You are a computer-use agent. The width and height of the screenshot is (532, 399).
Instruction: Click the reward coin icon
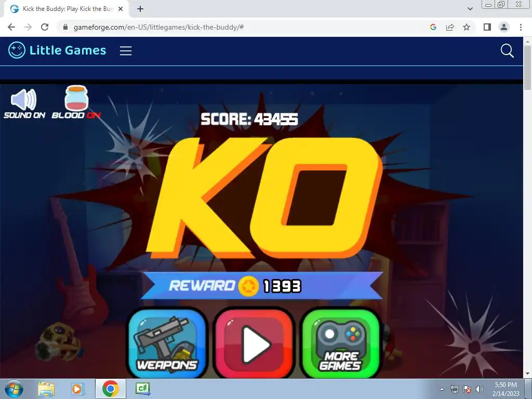point(248,286)
